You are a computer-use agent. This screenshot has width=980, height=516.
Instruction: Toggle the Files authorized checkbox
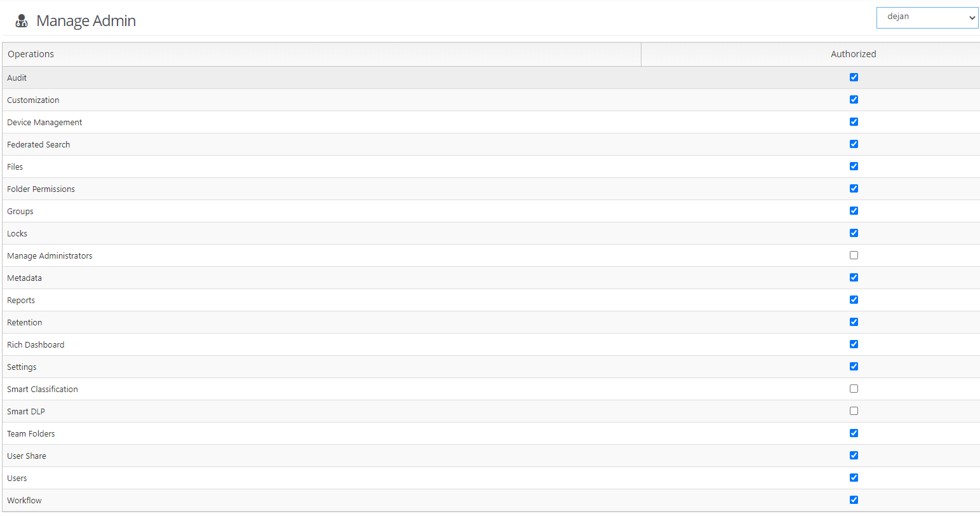pyautogui.click(x=854, y=166)
